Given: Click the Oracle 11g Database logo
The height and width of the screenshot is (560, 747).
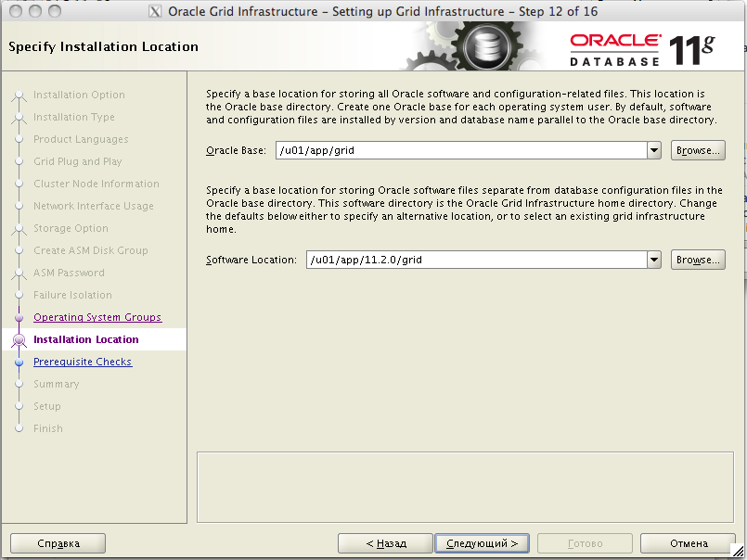Looking at the screenshot, I should point(641,49).
